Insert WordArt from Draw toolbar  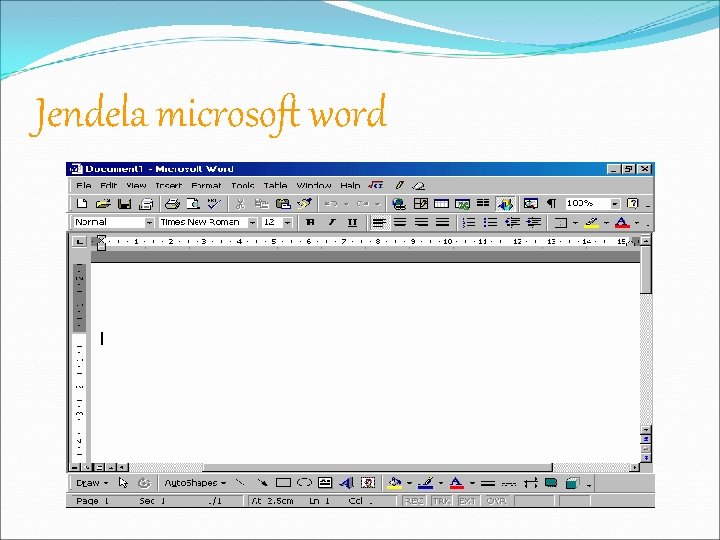click(346, 483)
